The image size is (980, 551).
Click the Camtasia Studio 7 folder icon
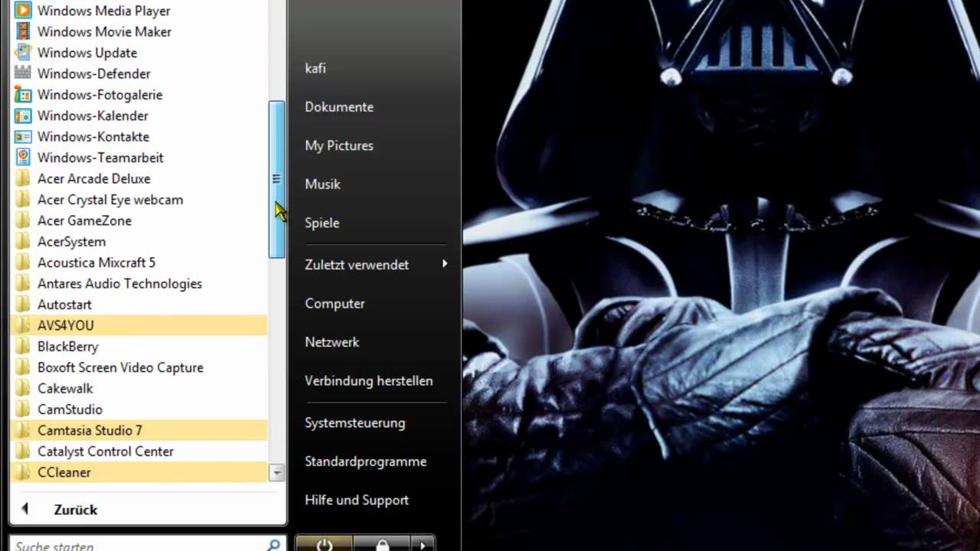(x=23, y=430)
